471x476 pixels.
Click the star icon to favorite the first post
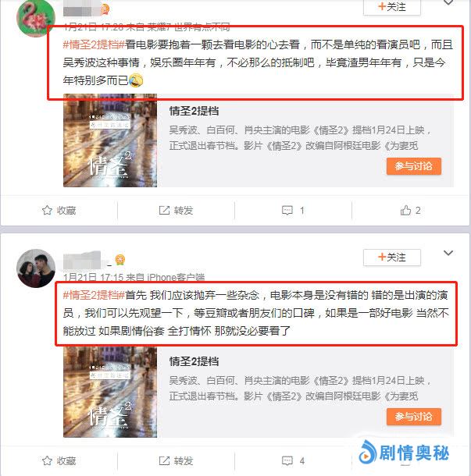[47, 210]
